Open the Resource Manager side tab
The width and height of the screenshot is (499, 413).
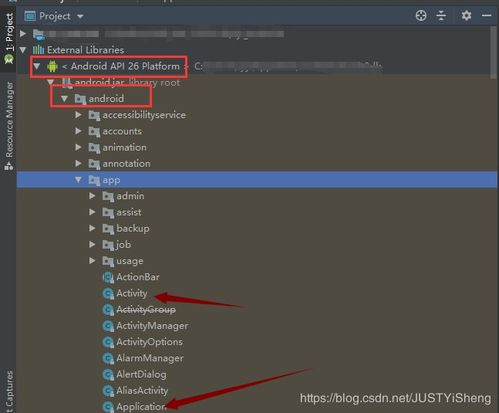click(x=9, y=126)
